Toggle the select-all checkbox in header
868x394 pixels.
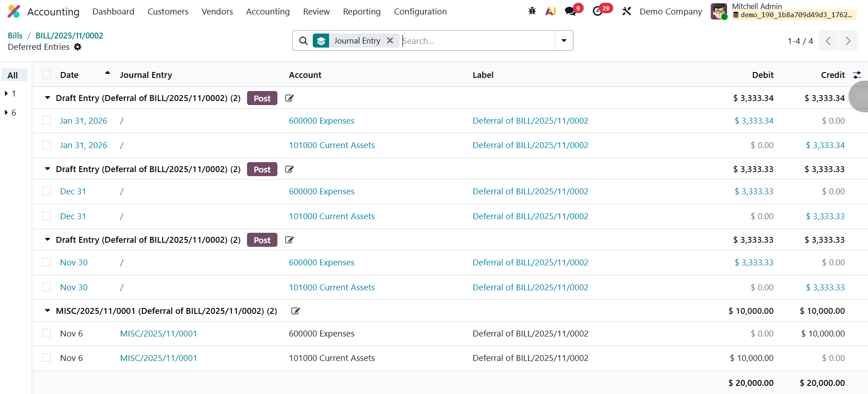(x=47, y=75)
